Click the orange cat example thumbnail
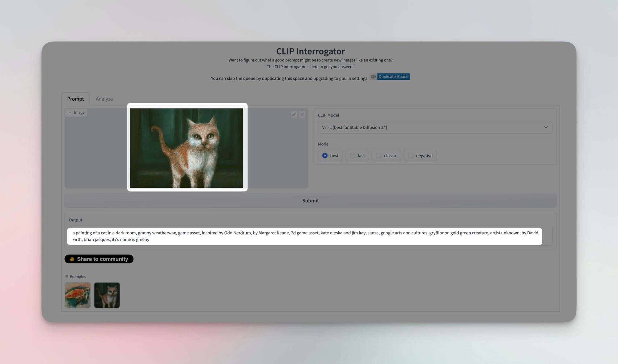Screen dimensions: 618x364 click(107, 295)
